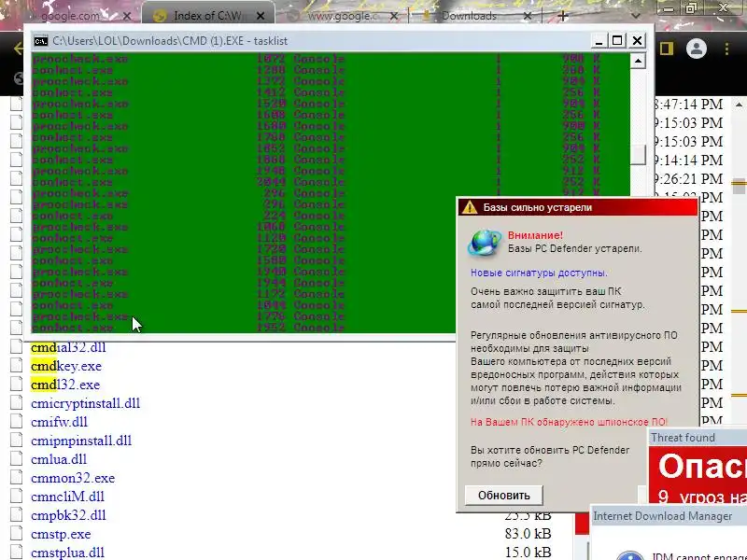Screen dimensions: 747x560
Task: Click the file icon beside cmdkey.exe
Action: tap(16, 365)
